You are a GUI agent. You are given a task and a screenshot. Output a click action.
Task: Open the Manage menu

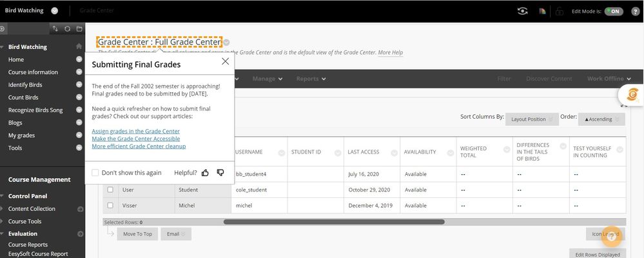click(268, 79)
